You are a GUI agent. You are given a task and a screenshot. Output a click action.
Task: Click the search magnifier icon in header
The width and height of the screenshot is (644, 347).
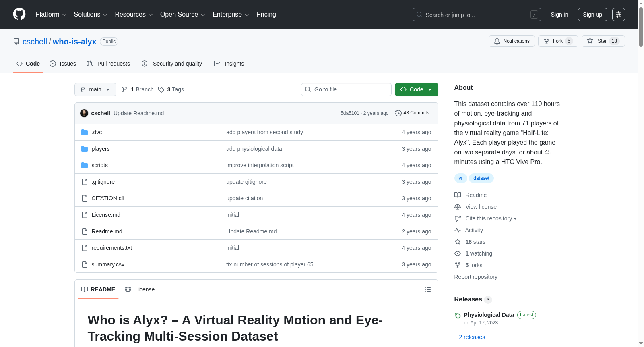tap(419, 15)
